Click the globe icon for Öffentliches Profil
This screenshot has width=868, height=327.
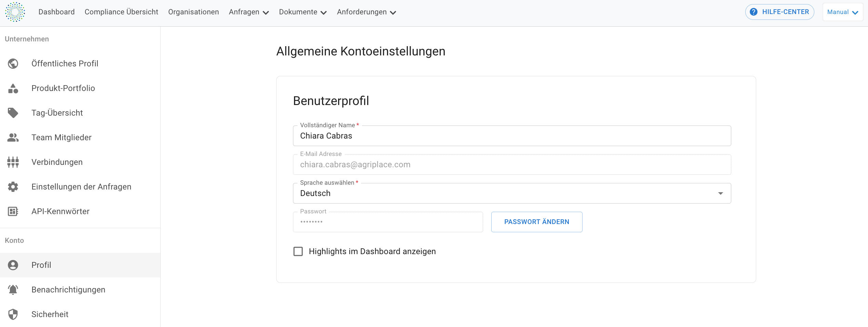[x=13, y=64]
